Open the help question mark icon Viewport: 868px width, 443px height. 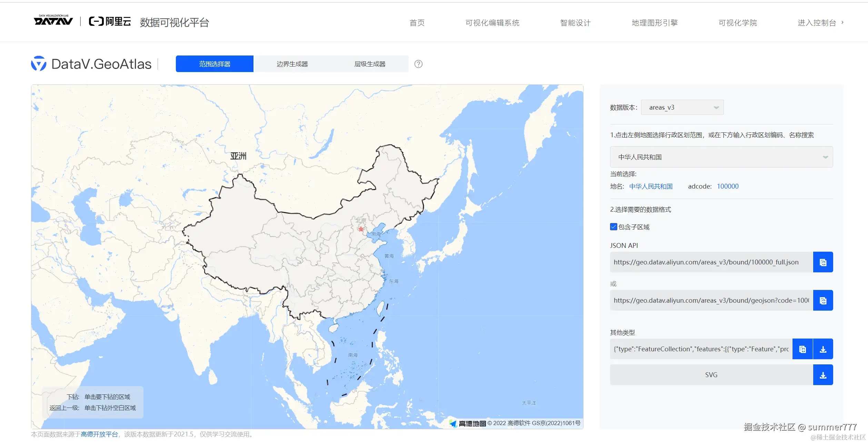(x=418, y=64)
